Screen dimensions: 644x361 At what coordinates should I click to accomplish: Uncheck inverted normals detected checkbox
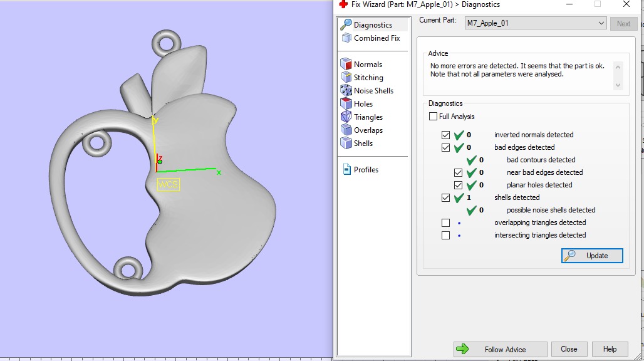click(445, 135)
